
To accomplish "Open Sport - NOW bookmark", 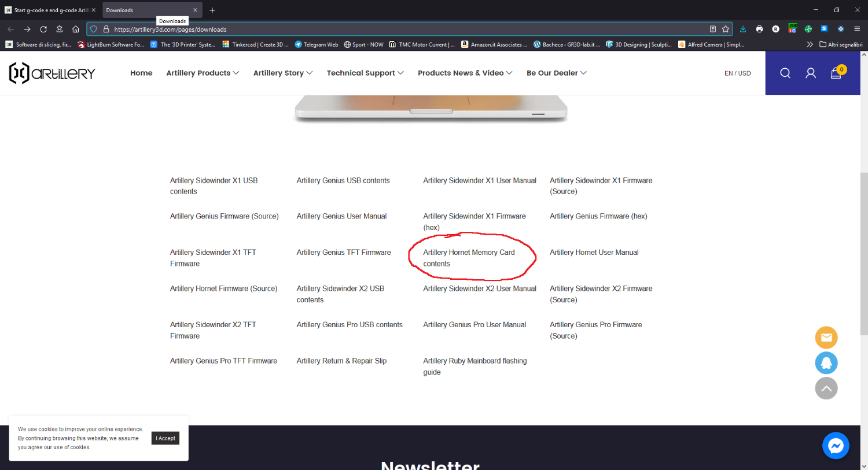I will 363,45.
